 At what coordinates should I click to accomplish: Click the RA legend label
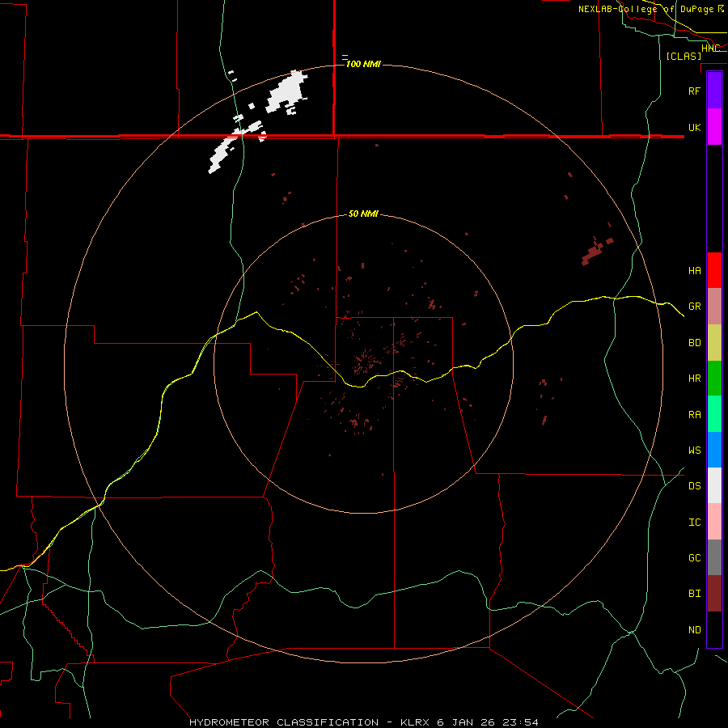[695, 415]
